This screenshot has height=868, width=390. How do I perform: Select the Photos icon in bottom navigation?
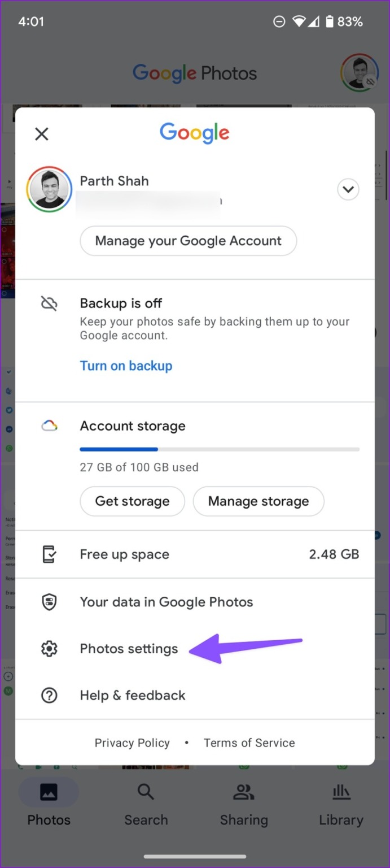(49, 792)
